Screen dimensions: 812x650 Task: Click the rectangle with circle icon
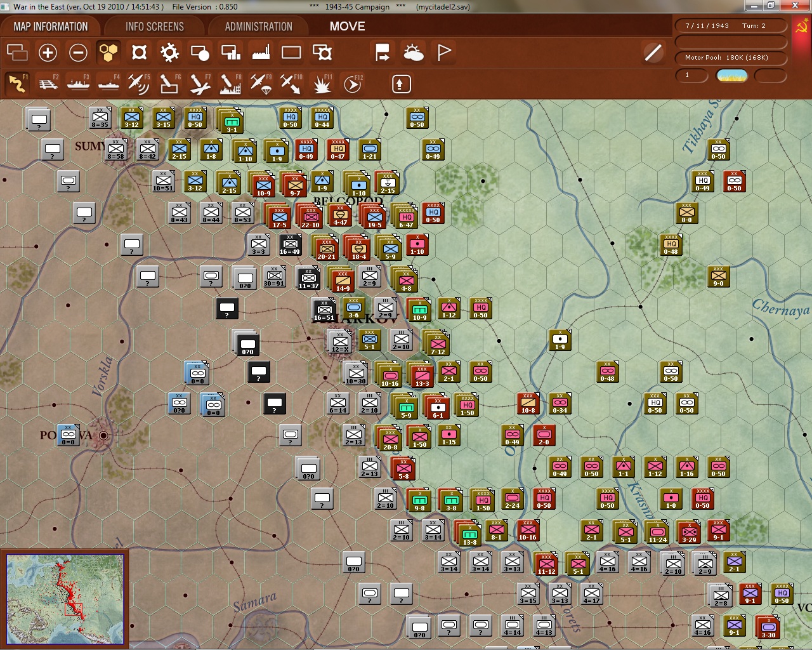coord(200,53)
